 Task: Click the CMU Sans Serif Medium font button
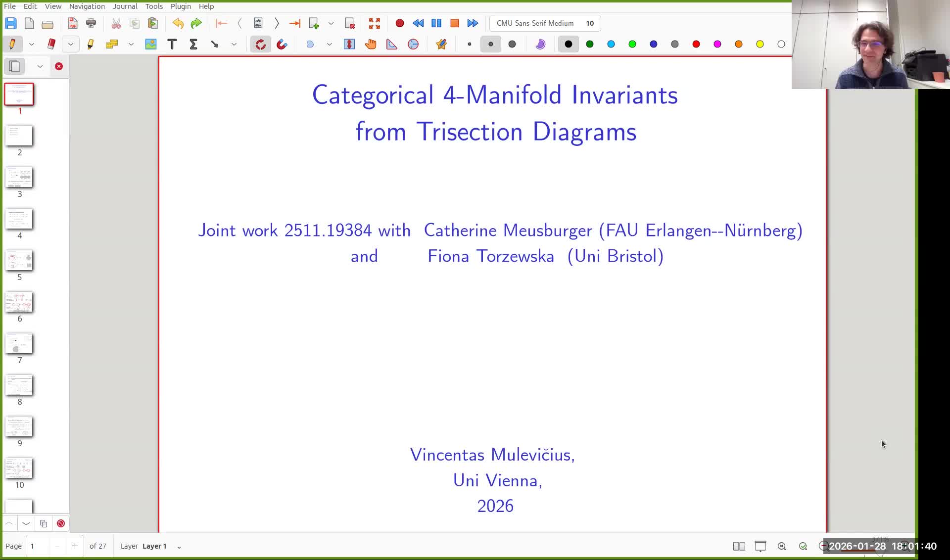544,23
